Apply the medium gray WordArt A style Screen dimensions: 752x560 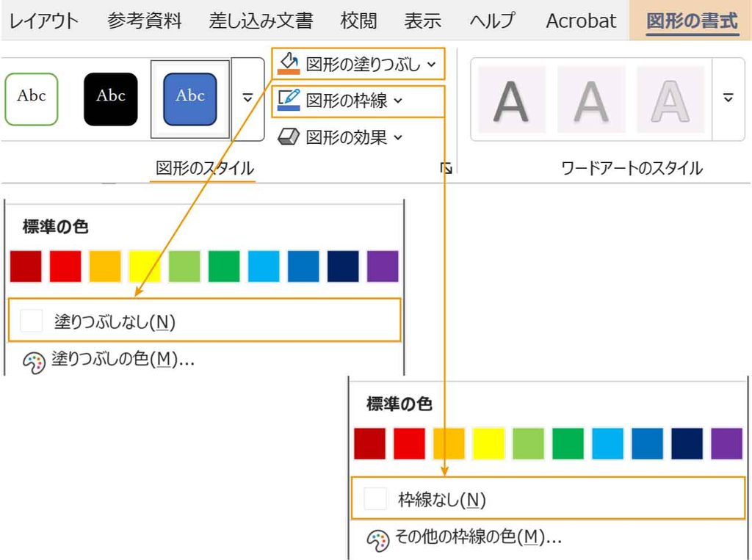(591, 100)
